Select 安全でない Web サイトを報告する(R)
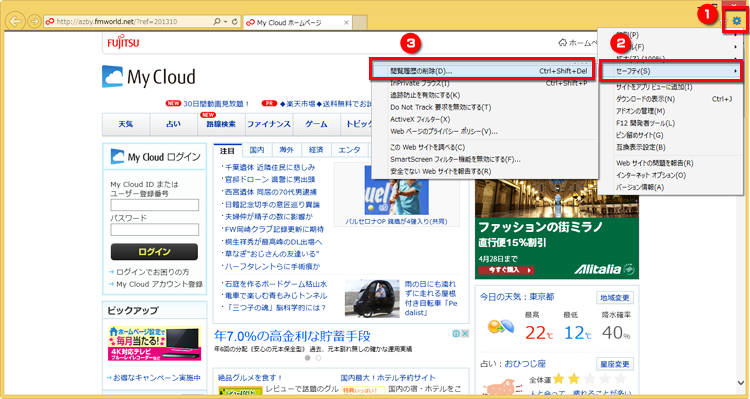 [x=485, y=171]
